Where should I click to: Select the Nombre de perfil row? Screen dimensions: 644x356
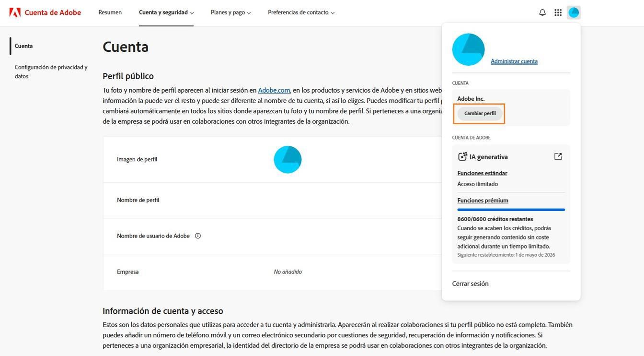pos(272,200)
